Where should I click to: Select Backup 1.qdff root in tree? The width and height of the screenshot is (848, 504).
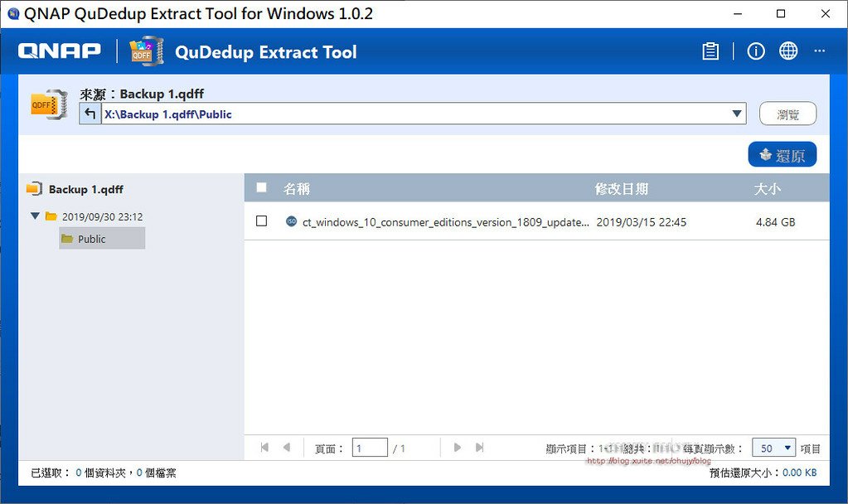tap(86, 189)
